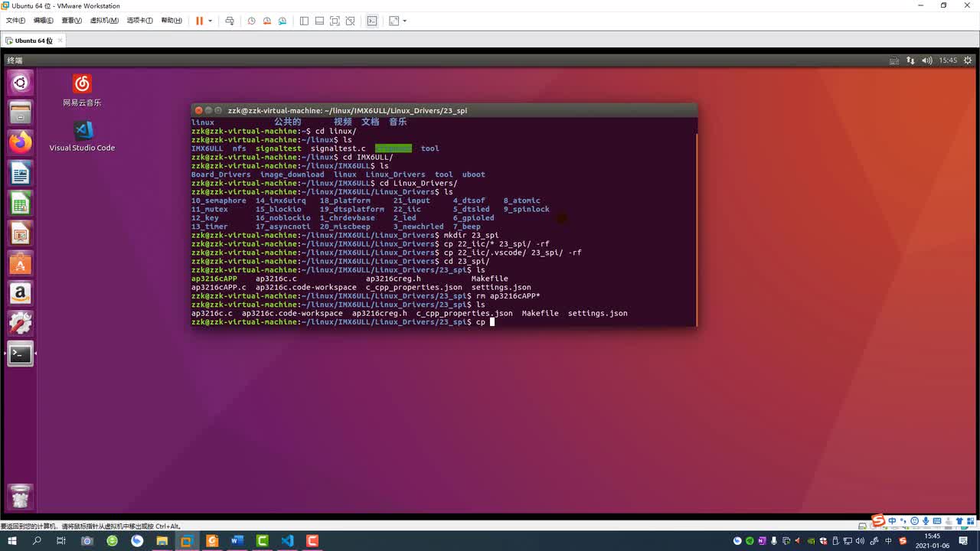
Task: Expand the power options dropdown arrow
Action: (211, 21)
